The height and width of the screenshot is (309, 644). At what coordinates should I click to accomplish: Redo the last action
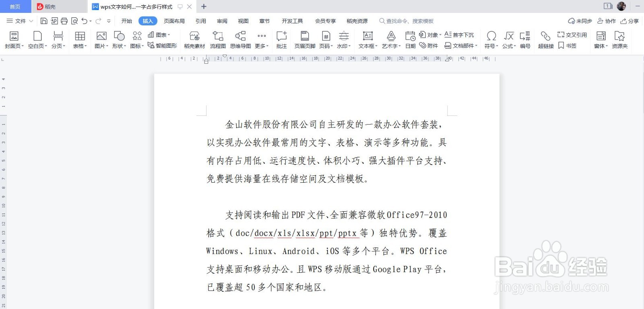[98, 21]
